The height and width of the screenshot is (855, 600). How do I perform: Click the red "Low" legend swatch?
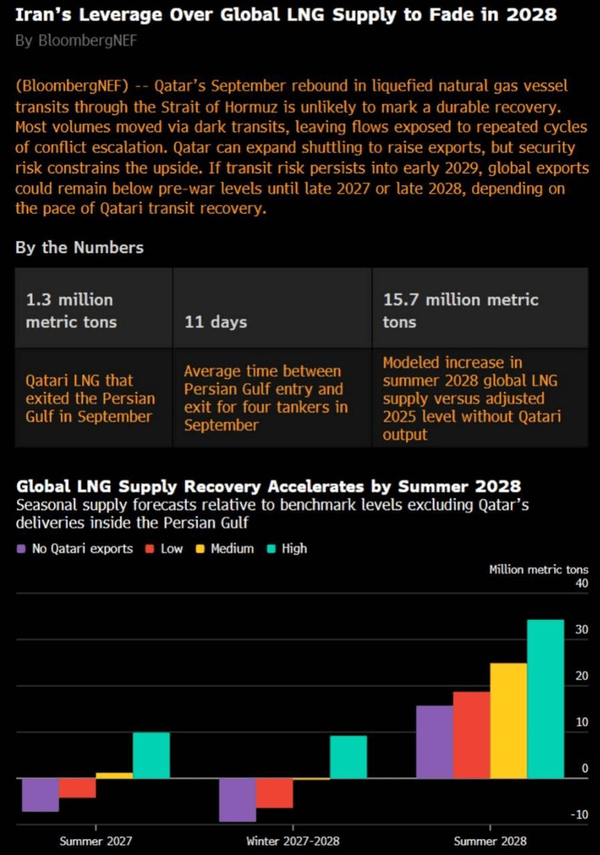(150, 549)
